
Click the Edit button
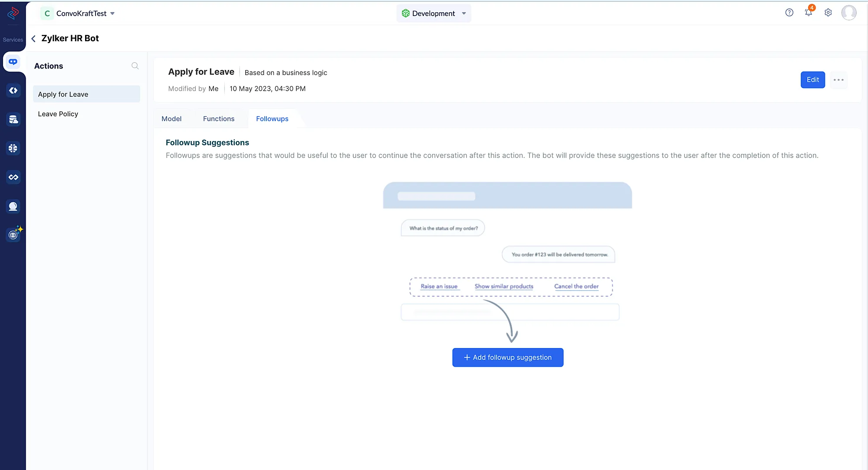[812, 80]
